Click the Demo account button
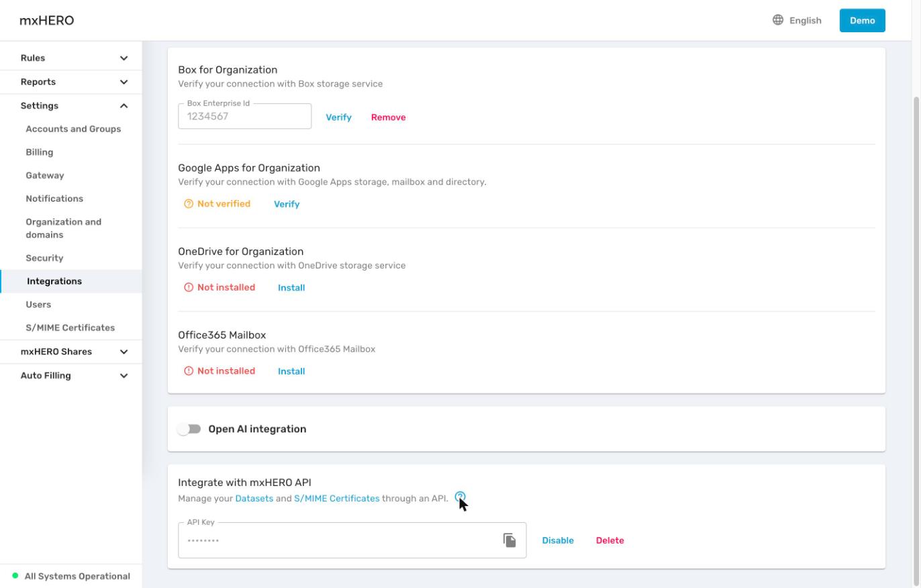Viewport: 921px width, 588px height. pos(862,20)
